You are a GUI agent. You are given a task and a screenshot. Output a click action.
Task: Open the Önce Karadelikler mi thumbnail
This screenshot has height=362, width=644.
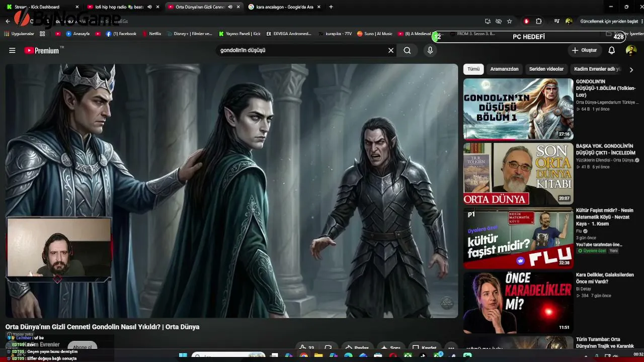coord(518,302)
